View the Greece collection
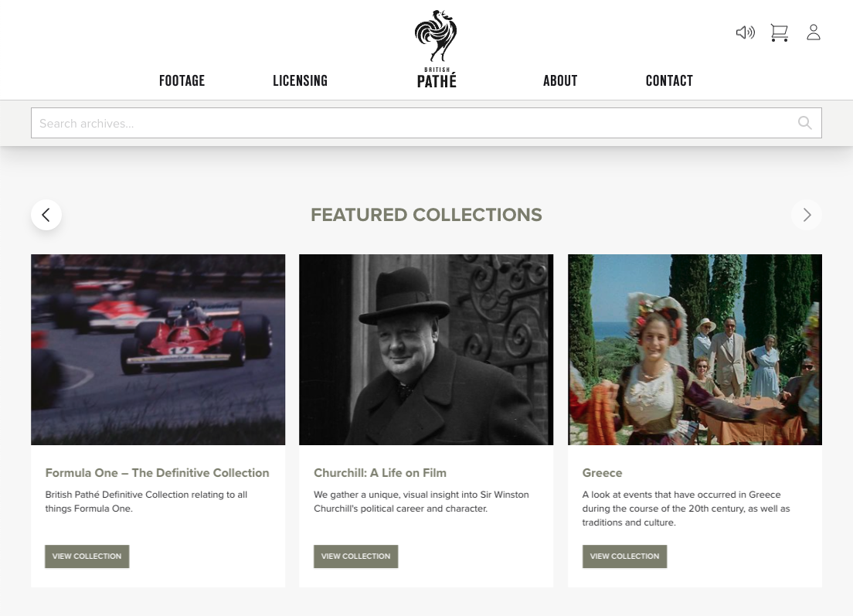Screen dimensions: 853x616 (624, 556)
